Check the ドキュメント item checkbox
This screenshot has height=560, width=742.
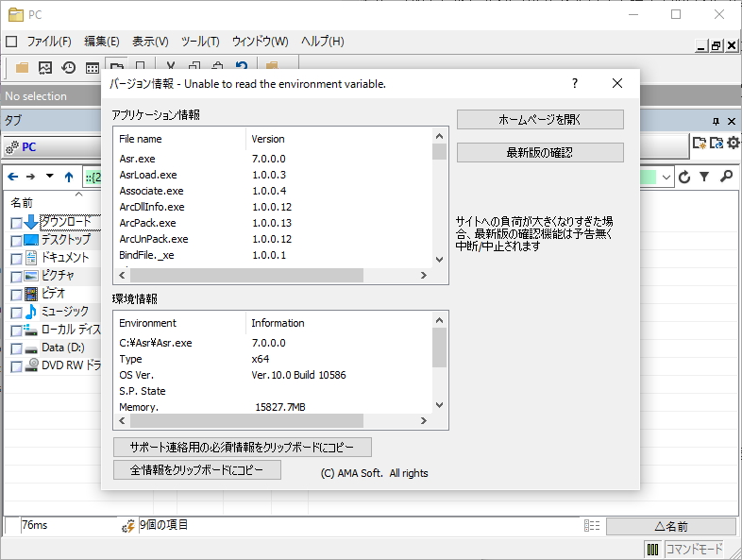tap(16, 259)
